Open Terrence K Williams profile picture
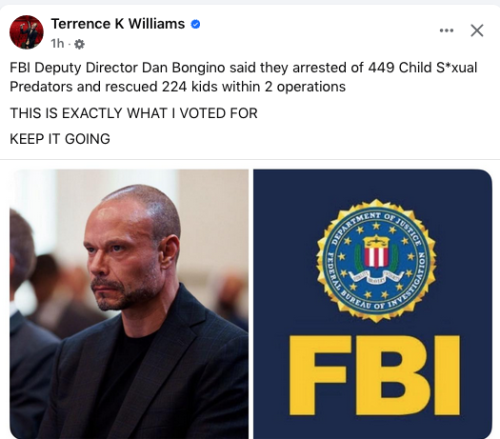The image size is (500, 439). 27,32
